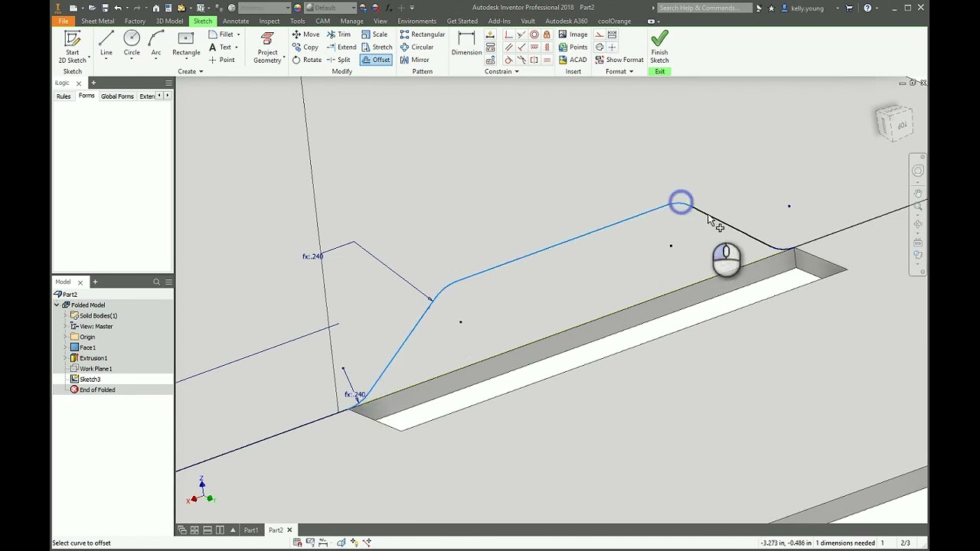Click Finish Sketch button
Viewport: 980px width, 551px height.
(x=659, y=47)
